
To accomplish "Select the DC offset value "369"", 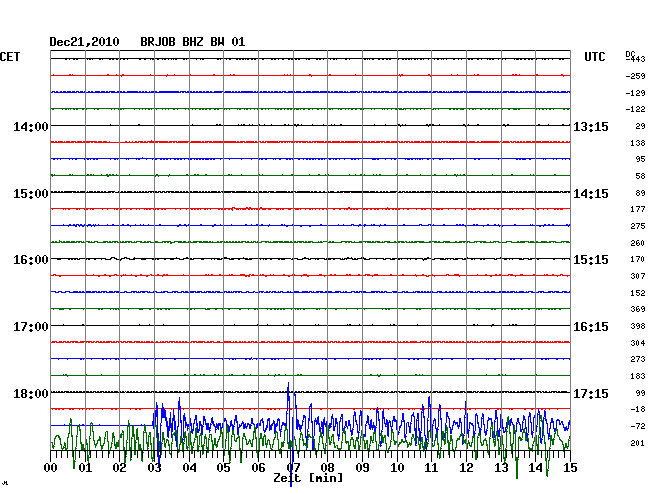I will [x=638, y=309].
